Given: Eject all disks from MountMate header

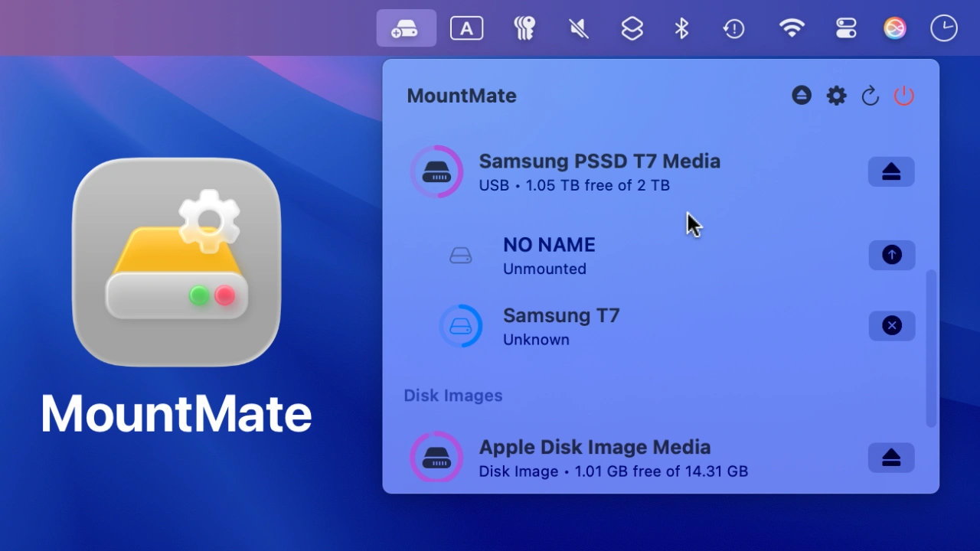Looking at the screenshot, I should (802, 96).
